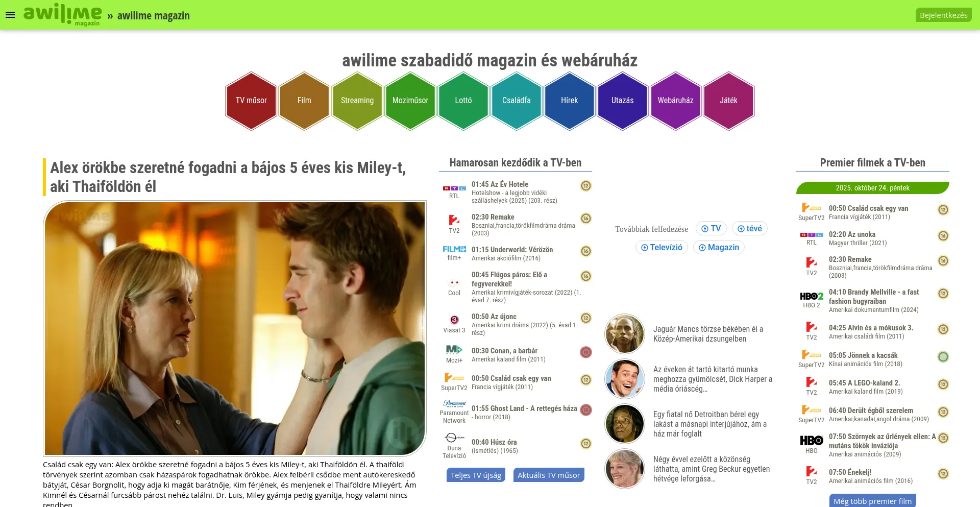Expand the tévé topic tag

point(749,228)
